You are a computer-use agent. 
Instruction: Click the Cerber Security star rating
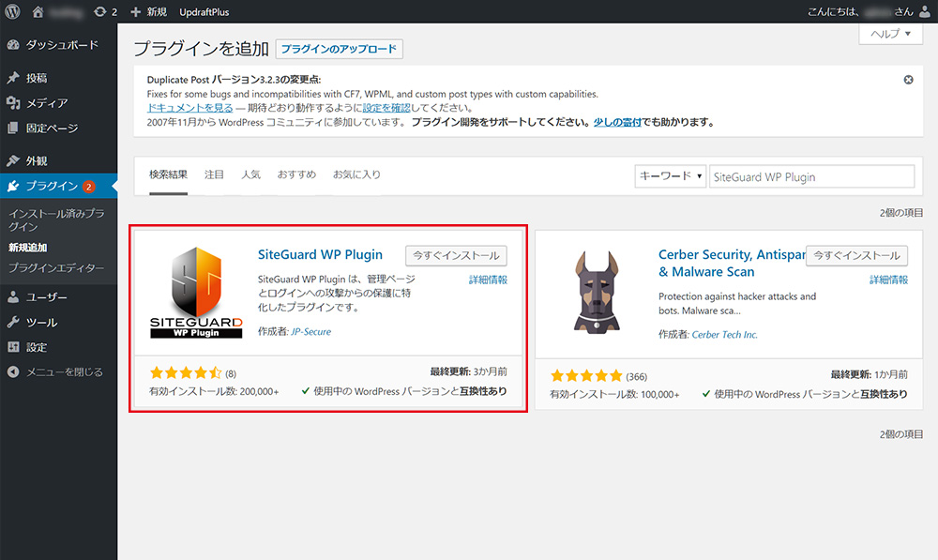pos(586,376)
